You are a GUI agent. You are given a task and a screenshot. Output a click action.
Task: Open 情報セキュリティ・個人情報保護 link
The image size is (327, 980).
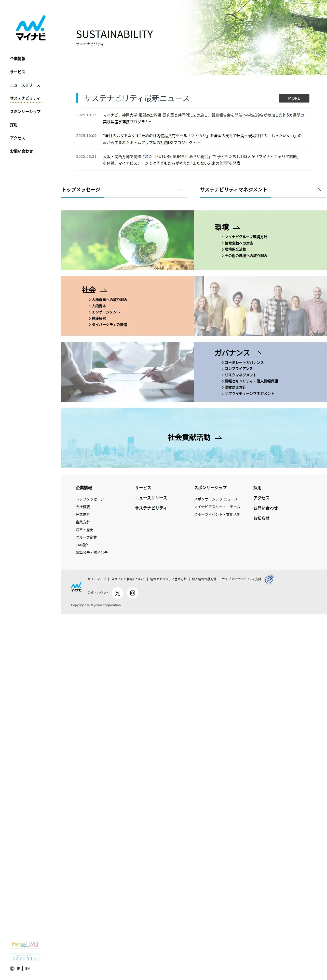251,381
